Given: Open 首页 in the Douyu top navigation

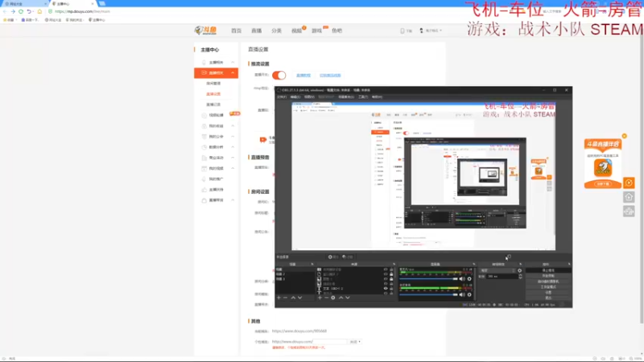Looking at the screenshot, I should pyautogui.click(x=236, y=31).
